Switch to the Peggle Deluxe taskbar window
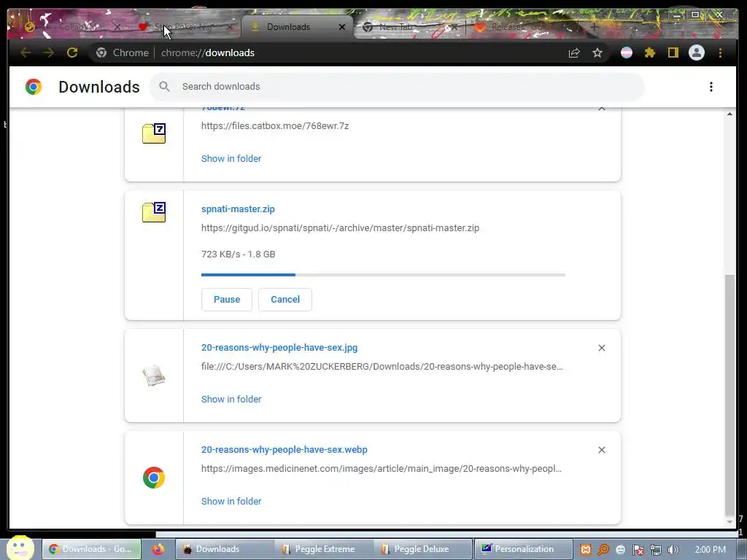747x560 pixels. 422,549
